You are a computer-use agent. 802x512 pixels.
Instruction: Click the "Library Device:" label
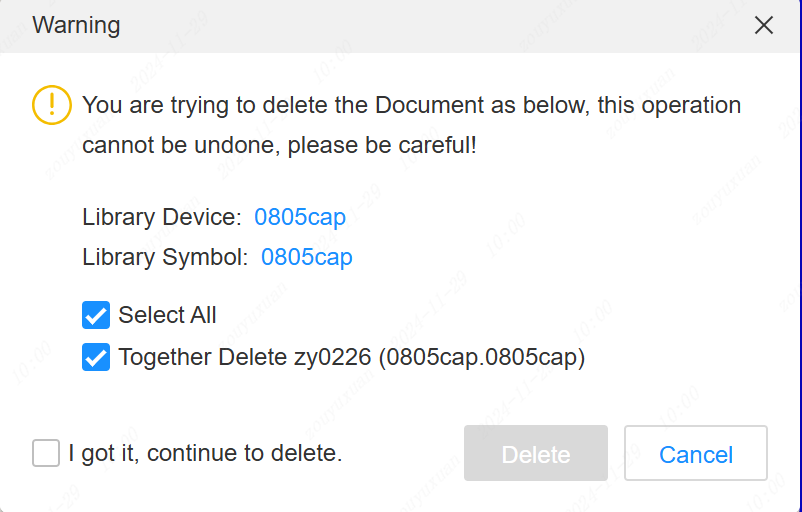(162, 217)
